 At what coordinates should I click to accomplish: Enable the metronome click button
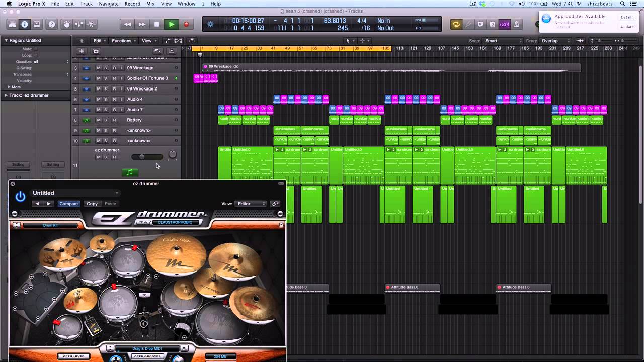click(x=516, y=24)
